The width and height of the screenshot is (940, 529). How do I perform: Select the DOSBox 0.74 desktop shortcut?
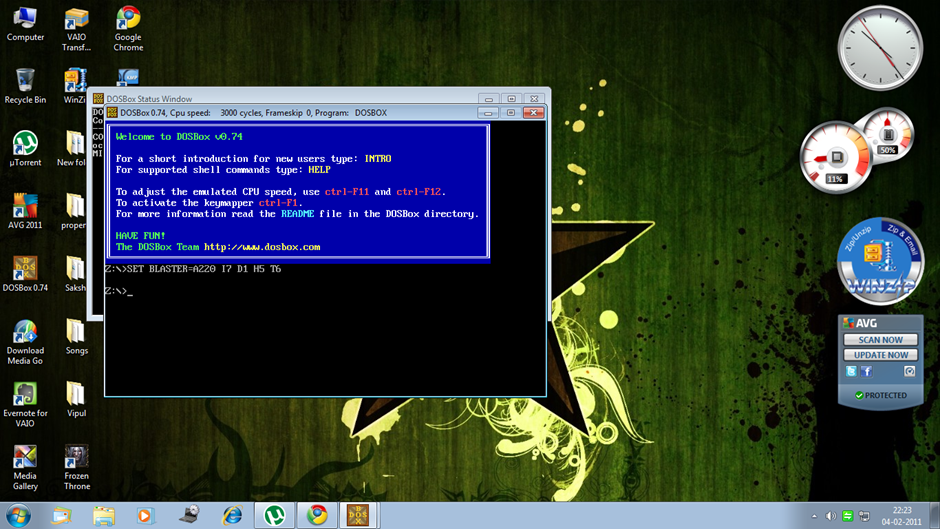click(25, 274)
